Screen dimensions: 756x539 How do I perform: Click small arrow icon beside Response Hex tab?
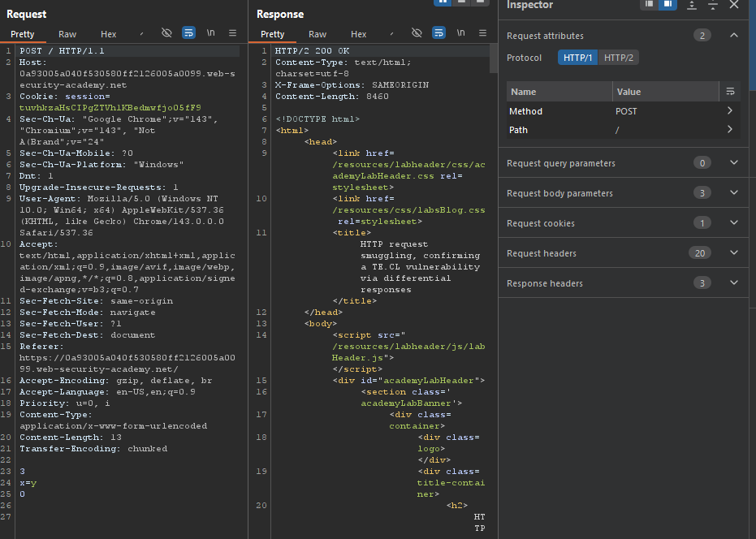click(x=391, y=34)
